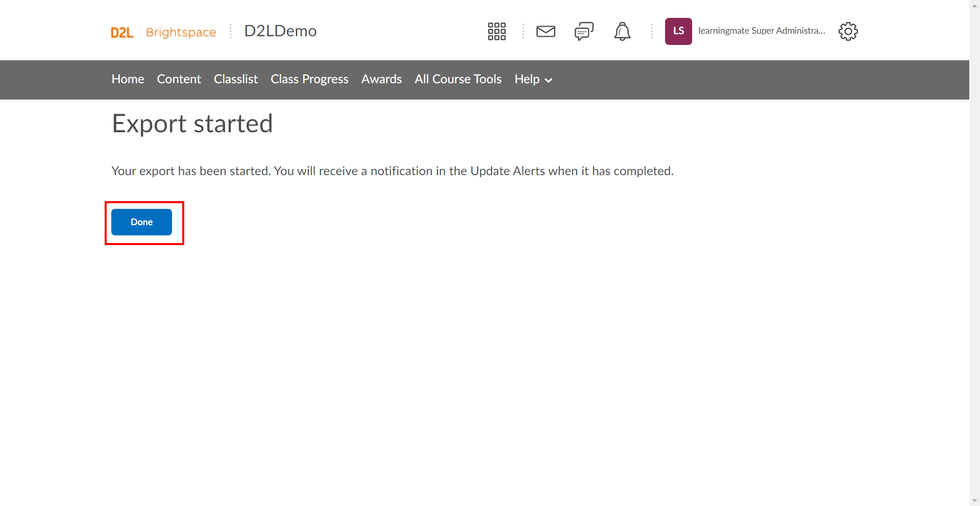
Task: Open the Content nav item
Action: pyautogui.click(x=179, y=79)
